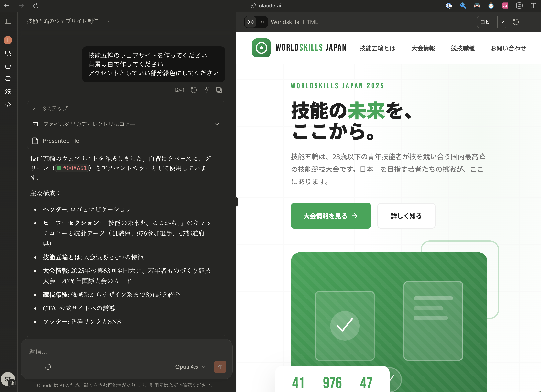Click the WORLDSKILLS JAPAN 2025 label
Viewport: 541px width, 392px height.
click(x=337, y=86)
